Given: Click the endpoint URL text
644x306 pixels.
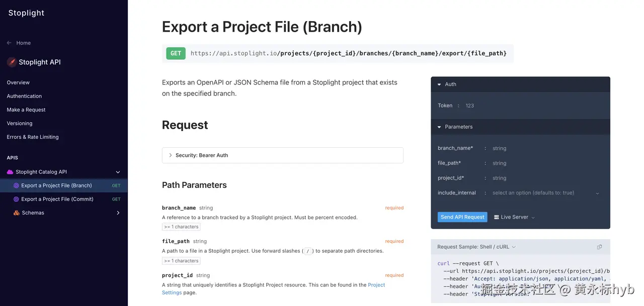Looking at the screenshot, I should tap(349, 53).
